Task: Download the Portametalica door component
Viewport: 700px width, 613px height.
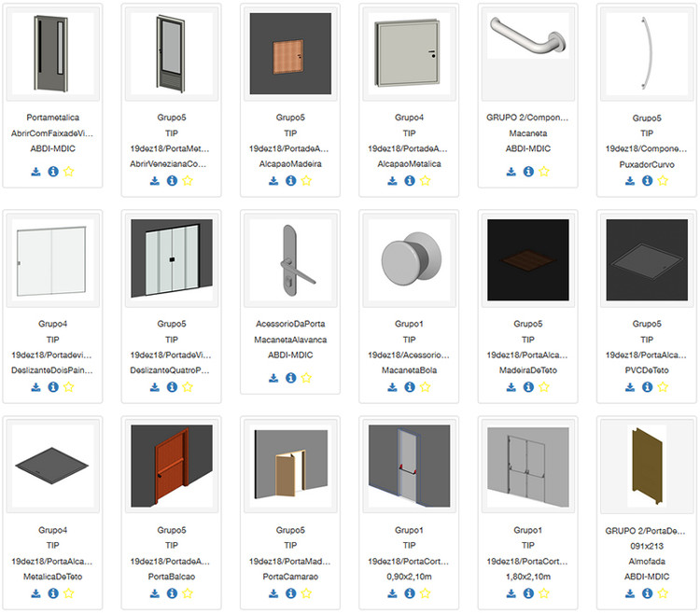Action: [35, 172]
